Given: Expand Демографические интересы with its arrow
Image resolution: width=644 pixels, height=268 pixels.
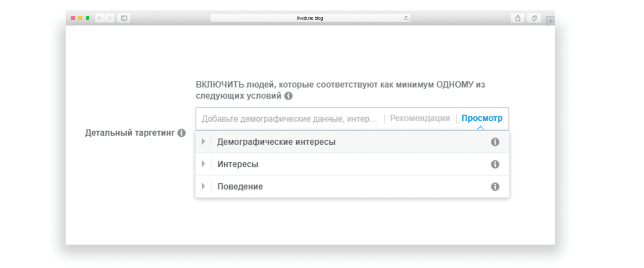Looking at the screenshot, I should (x=203, y=142).
